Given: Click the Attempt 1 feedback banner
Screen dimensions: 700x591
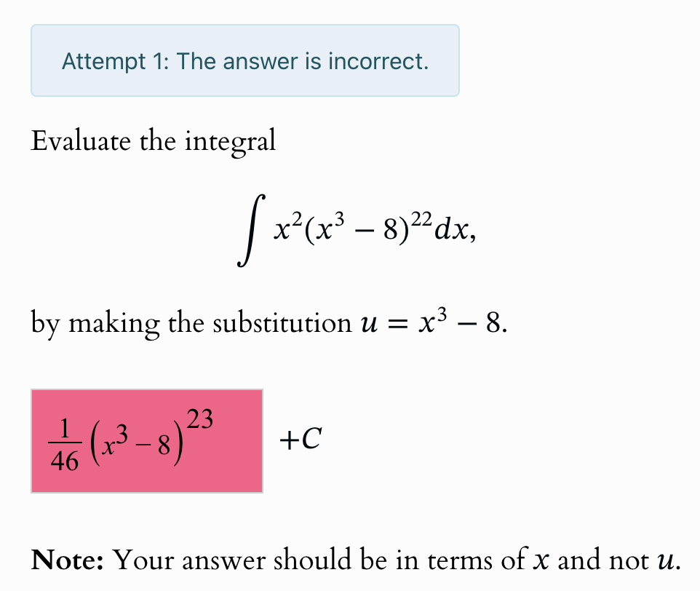Looking at the screenshot, I should tap(245, 60).
